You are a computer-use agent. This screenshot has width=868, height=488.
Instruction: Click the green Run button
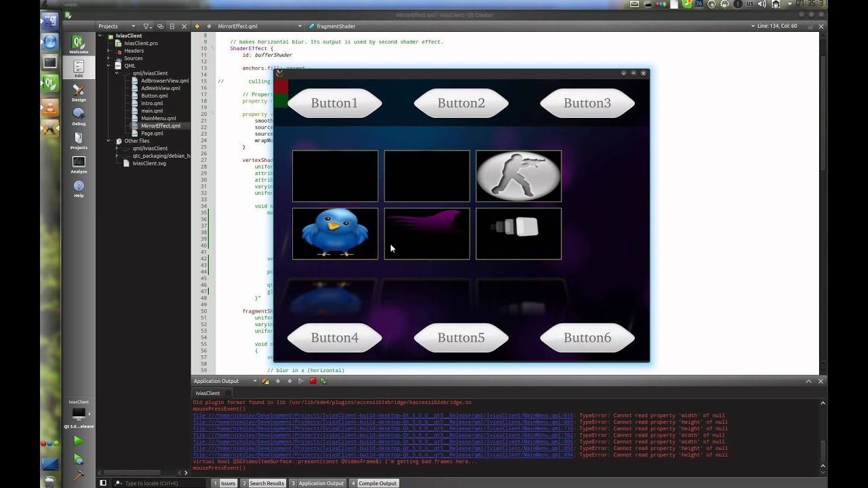79,441
